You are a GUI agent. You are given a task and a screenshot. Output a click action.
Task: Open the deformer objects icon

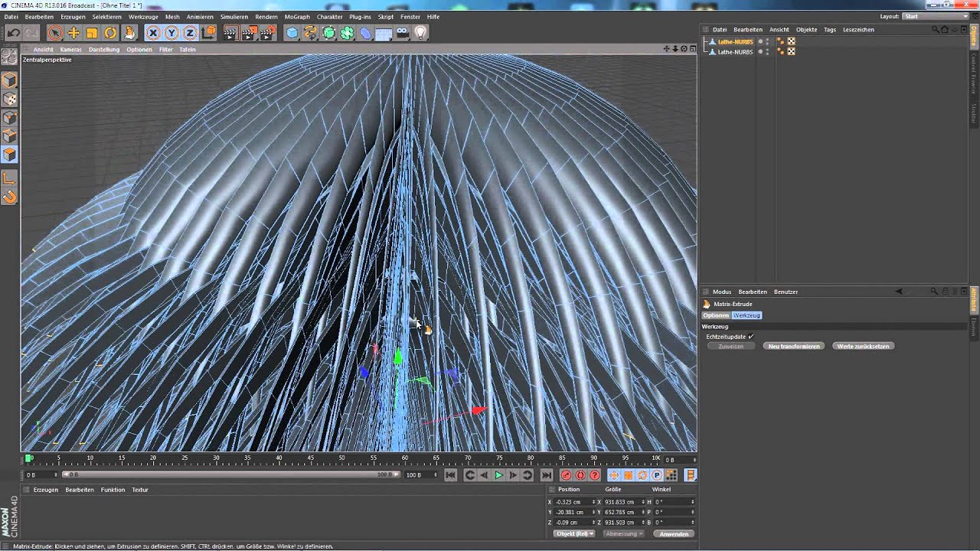(365, 33)
